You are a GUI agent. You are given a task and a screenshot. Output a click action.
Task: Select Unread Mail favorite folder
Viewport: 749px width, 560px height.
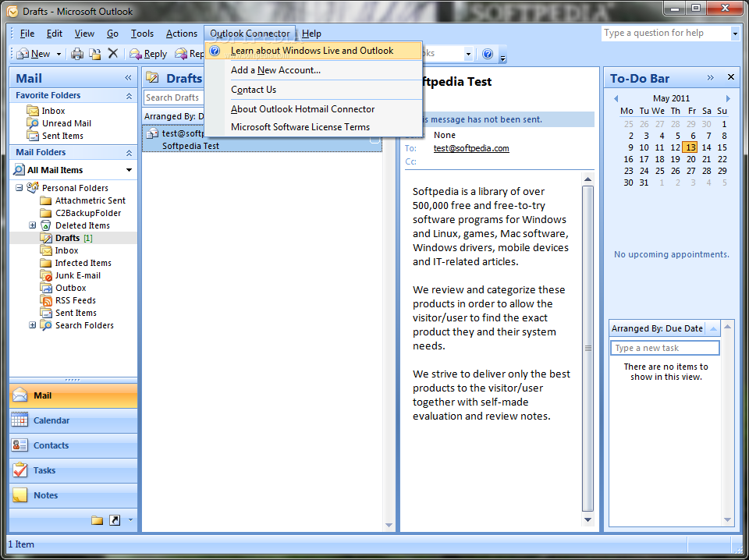(x=66, y=123)
